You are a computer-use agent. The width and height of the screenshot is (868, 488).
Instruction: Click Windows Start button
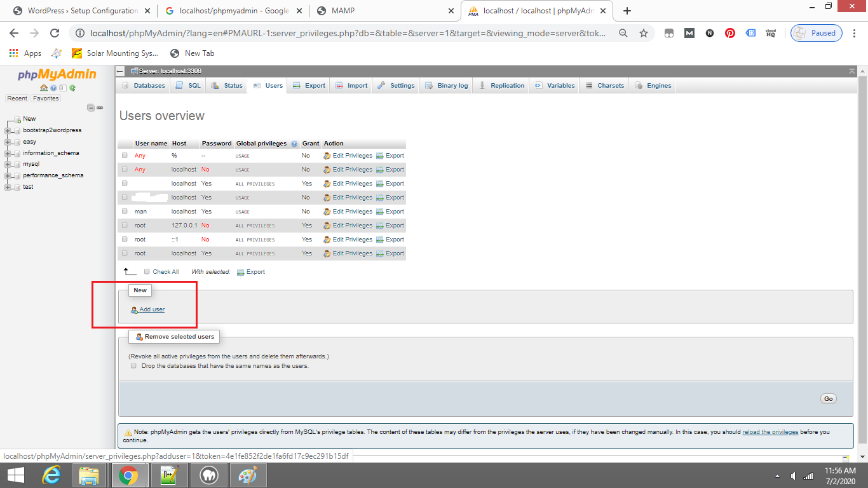pos(15,475)
